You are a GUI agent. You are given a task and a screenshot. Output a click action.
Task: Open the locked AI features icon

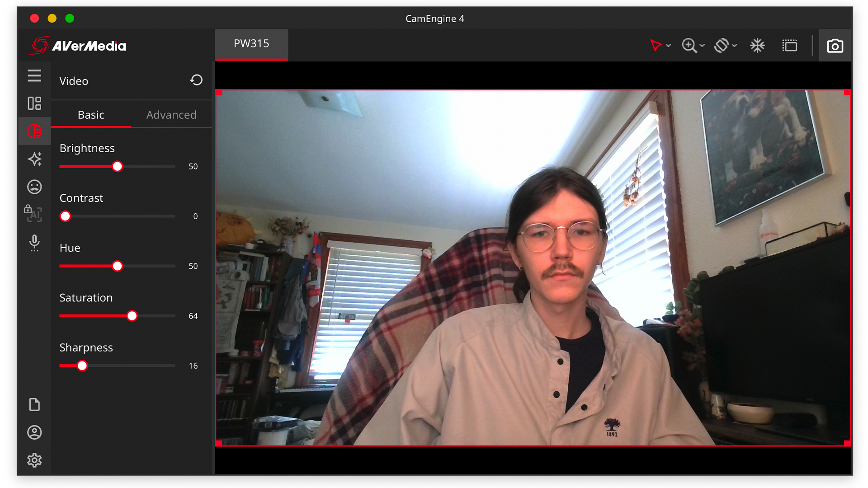tap(33, 213)
